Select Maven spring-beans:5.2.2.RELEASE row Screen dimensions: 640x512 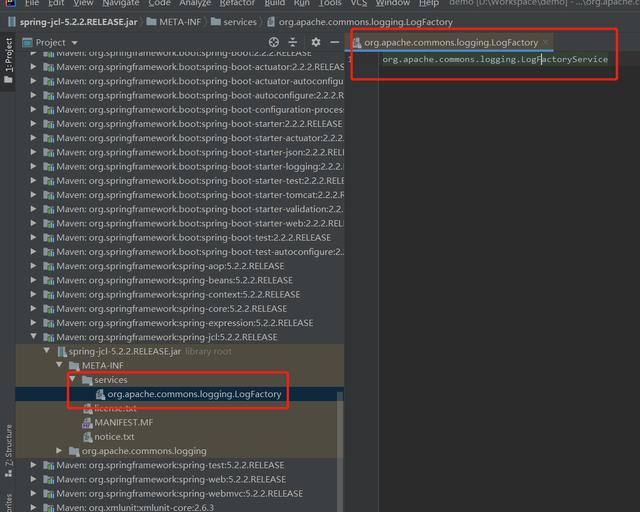pyautogui.click(x=180, y=280)
